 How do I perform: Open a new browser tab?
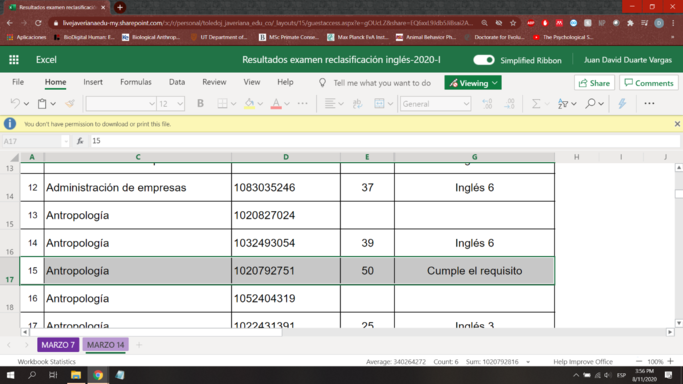click(120, 7)
